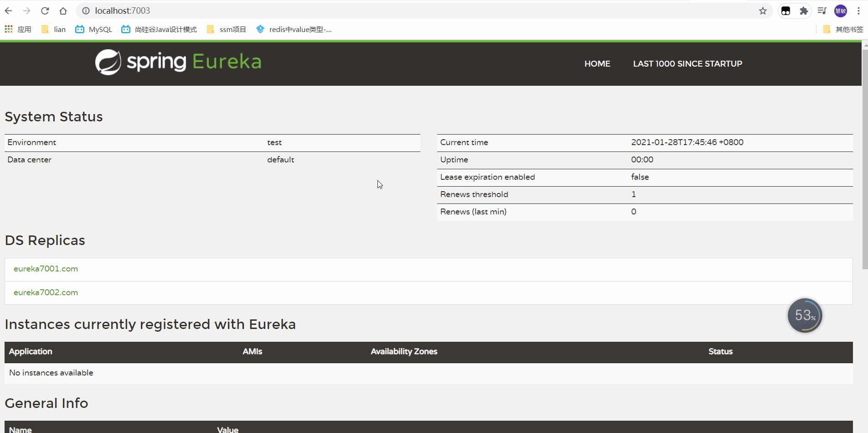This screenshot has width=868, height=433.
Task: Go to HOME in the Eureka navbar
Action: [x=597, y=64]
